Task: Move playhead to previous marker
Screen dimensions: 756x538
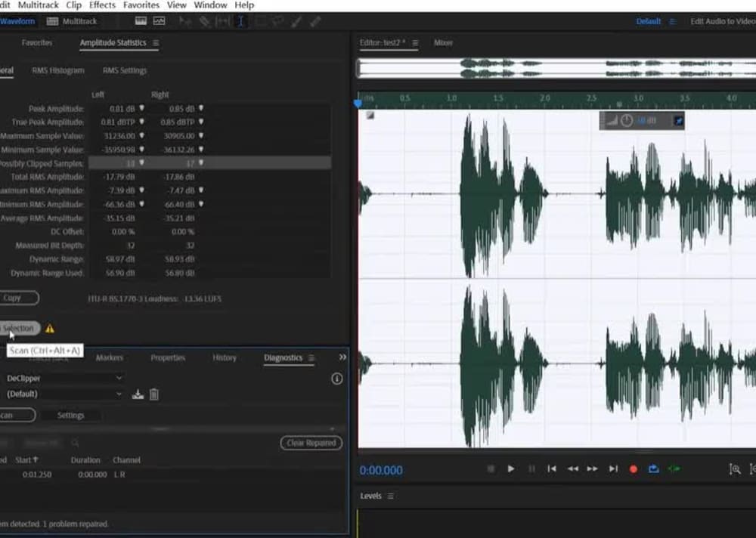Action: coord(552,469)
